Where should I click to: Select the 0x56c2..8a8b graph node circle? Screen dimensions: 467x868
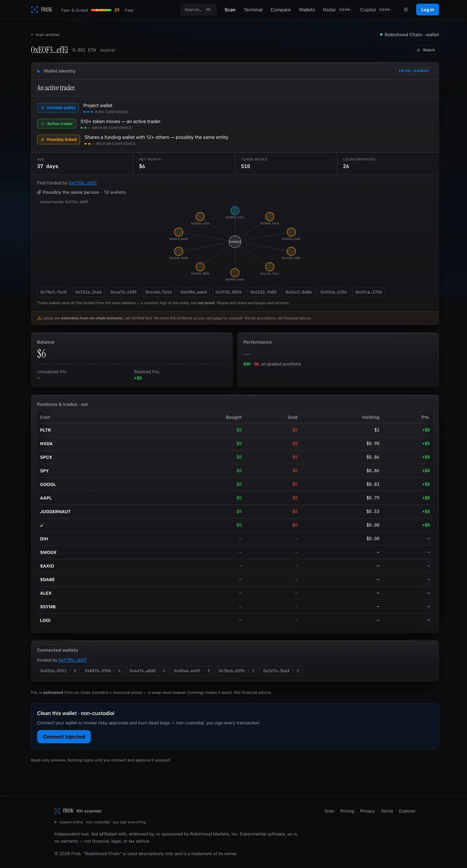[x=178, y=232]
